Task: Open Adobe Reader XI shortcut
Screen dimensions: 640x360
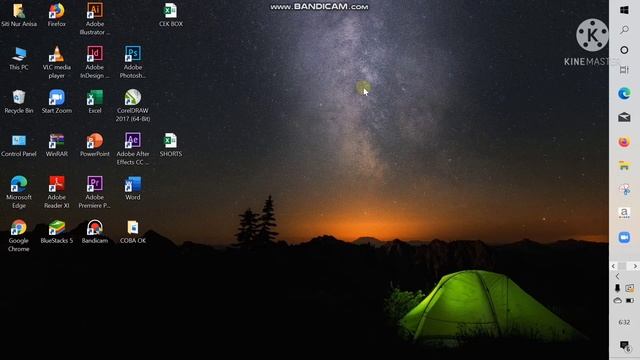Action: pos(57,192)
